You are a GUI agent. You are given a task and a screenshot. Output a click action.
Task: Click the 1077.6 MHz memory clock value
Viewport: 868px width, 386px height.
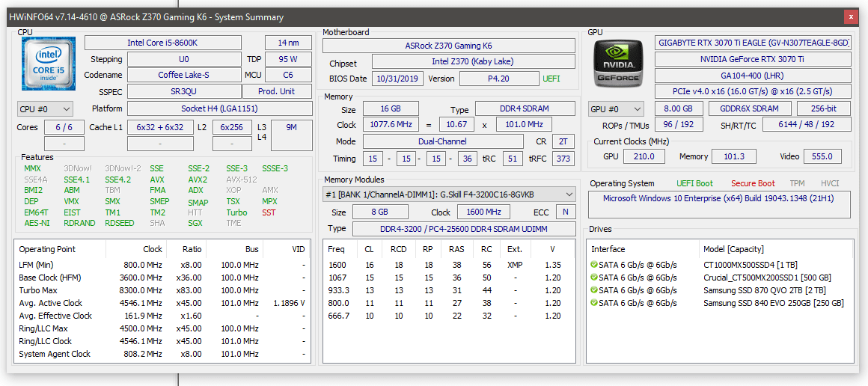point(391,125)
